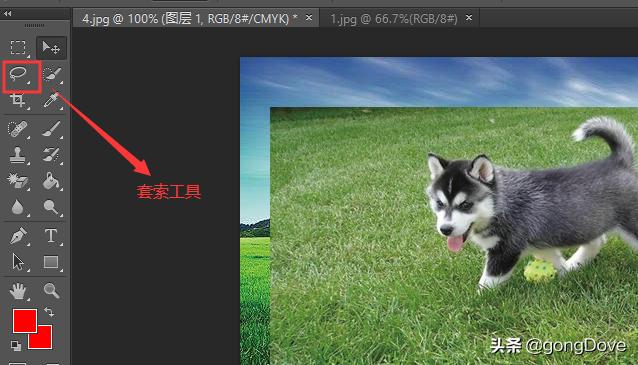The height and width of the screenshot is (365, 638).
Task: Select the History Brush tool
Action: coord(52,155)
